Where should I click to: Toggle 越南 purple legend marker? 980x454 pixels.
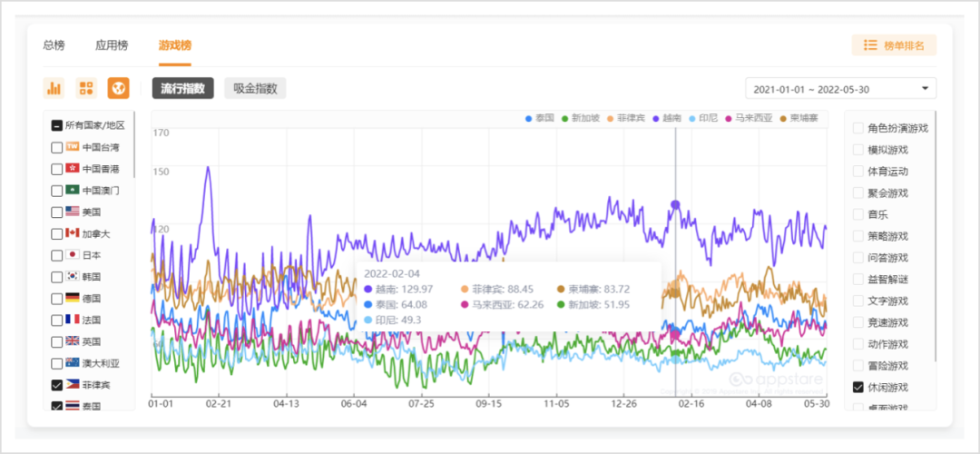point(657,118)
